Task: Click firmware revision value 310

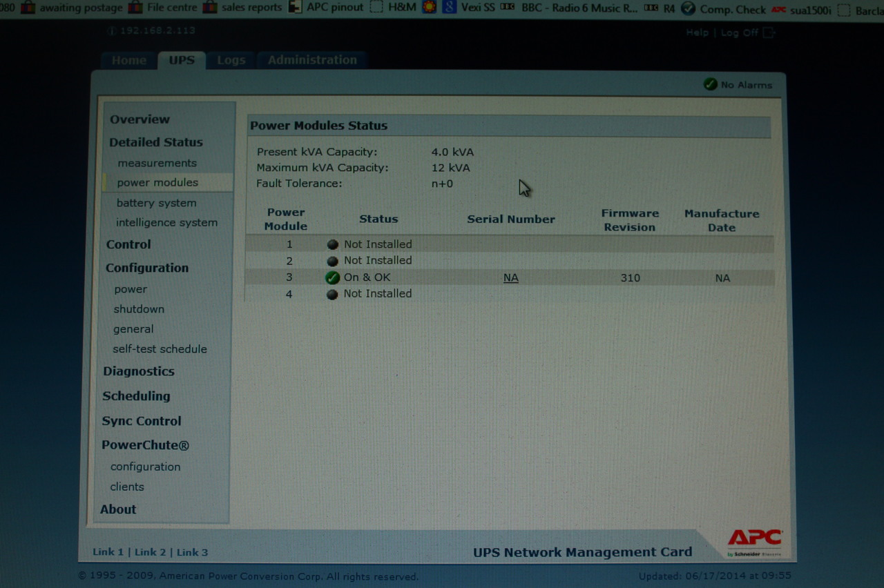Action: [630, 278]
